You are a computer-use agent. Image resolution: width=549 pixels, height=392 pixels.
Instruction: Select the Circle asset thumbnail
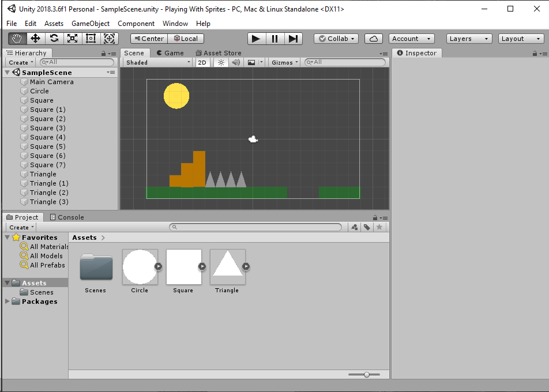click(140, 266)
